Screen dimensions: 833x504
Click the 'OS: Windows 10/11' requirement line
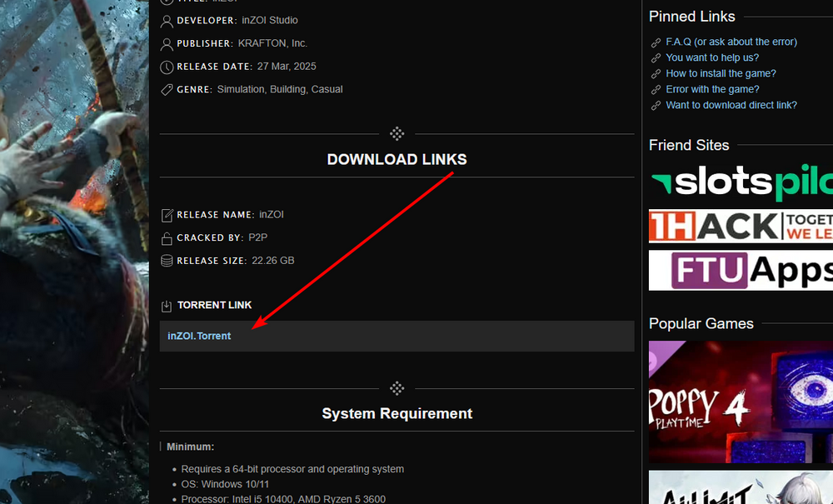coord(225,484)
